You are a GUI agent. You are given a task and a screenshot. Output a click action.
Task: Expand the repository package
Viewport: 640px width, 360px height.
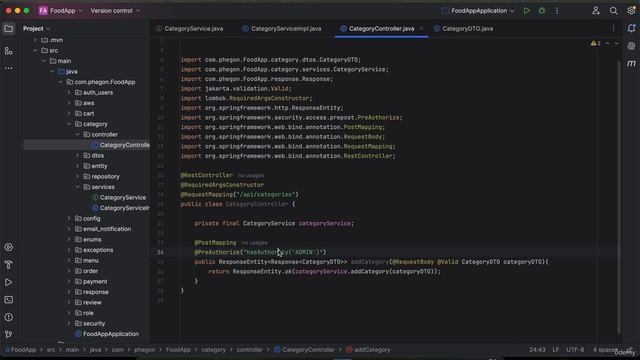[78, 176]
